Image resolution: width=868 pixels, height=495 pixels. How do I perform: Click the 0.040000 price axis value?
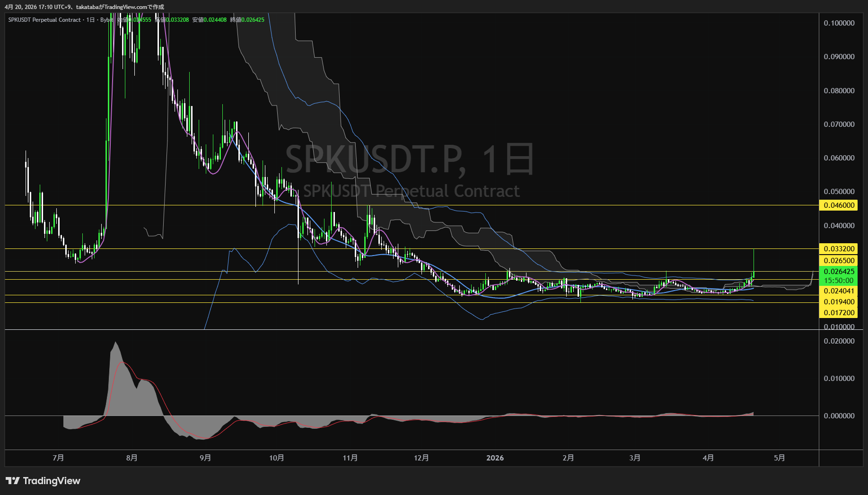tap(839, 226)
